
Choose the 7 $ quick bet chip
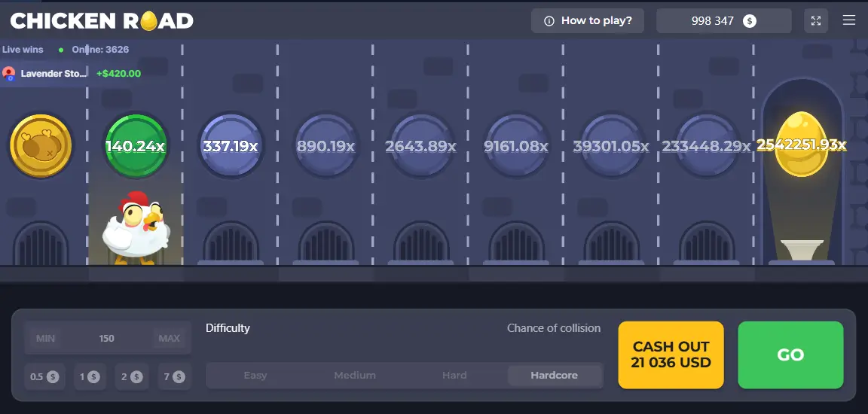(174, 377)
